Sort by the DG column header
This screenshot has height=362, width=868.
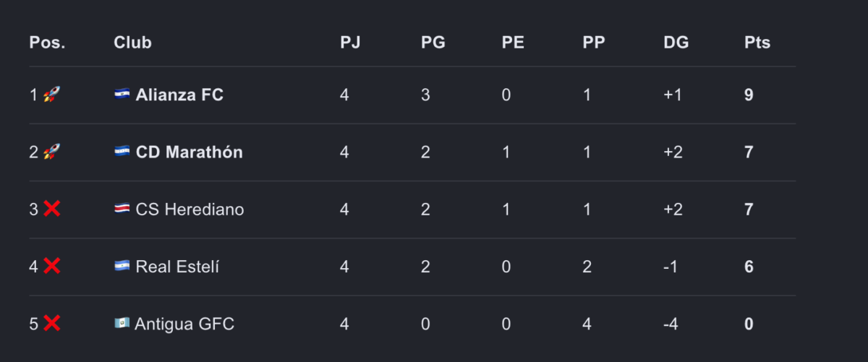676,43
